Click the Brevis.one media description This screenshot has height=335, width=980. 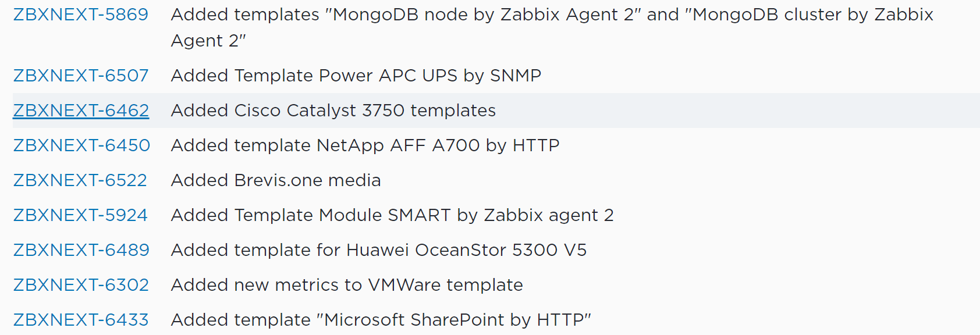tap(275, 180)
